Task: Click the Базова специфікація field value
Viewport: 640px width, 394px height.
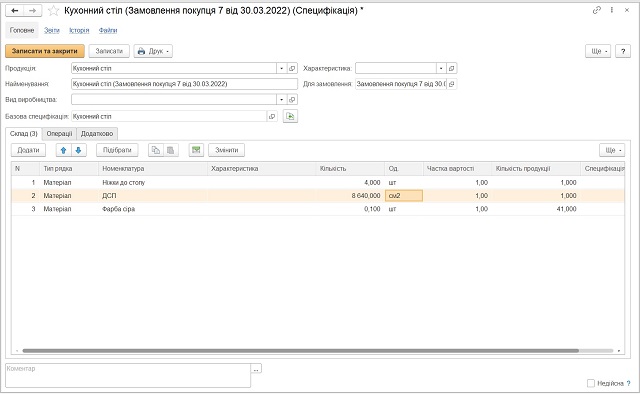Action: point(169,116)
